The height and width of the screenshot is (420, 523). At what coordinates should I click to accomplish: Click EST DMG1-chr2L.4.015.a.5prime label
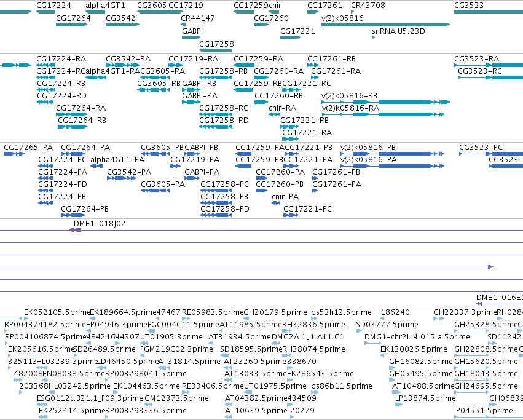tap(417, 337)
